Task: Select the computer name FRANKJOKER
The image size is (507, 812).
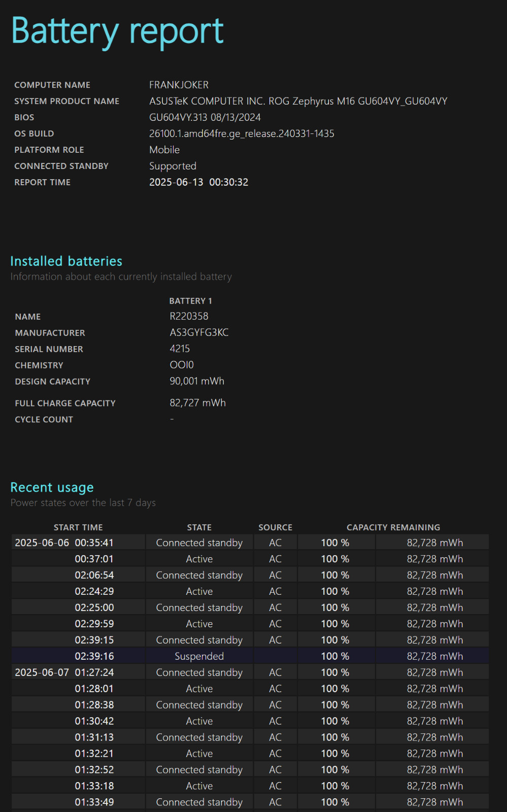Action: pos(179,85)
